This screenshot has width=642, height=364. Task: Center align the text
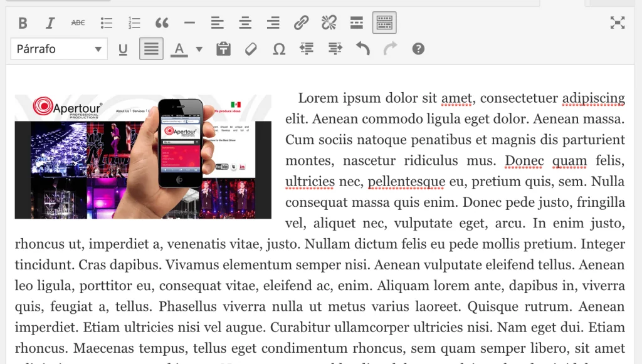coord(245,23)
